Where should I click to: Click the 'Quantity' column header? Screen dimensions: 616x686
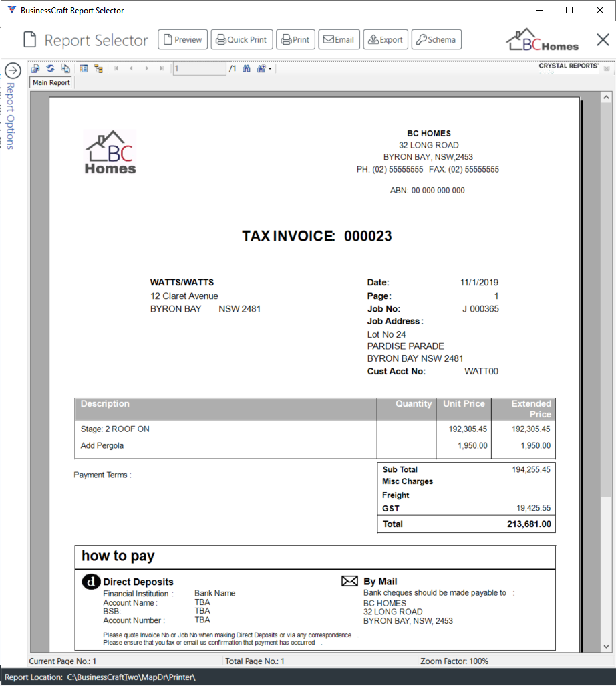click(x=414, y=403)
